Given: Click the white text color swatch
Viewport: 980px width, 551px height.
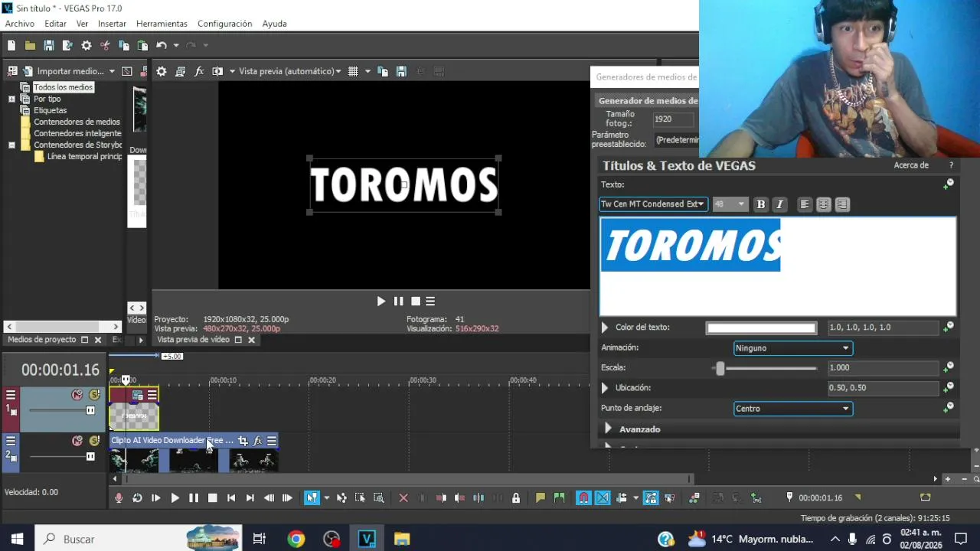Looking at the screenshot, I should pyautogui.click(x=761, y=328).
